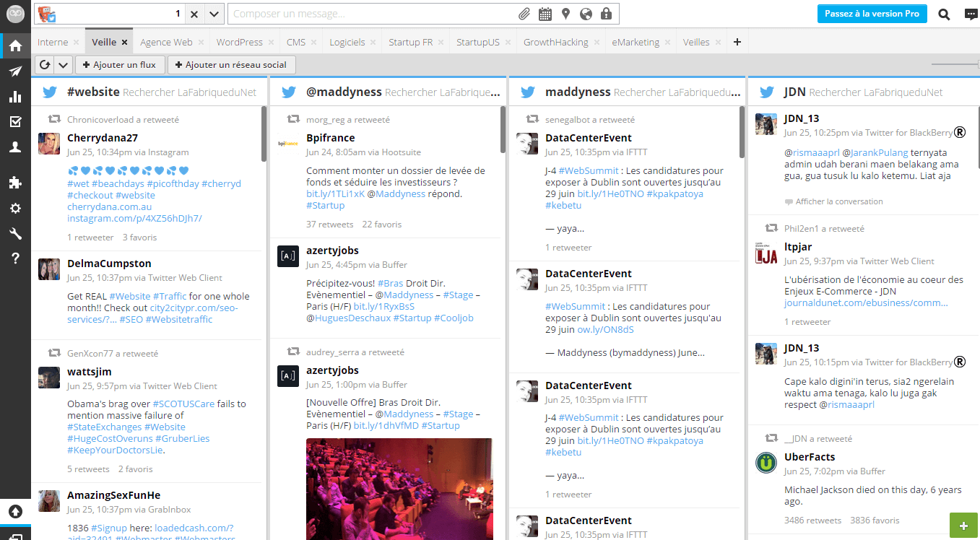This screenshot has width=980, height=540.
Task: Click the location pin icon
Action: coord(565,14)
